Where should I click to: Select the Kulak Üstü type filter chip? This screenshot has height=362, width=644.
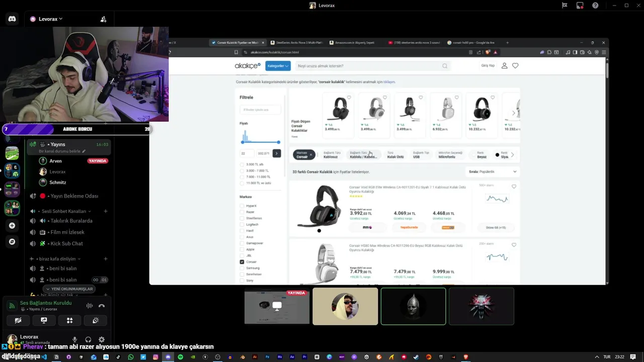click(x=395, y=155)
